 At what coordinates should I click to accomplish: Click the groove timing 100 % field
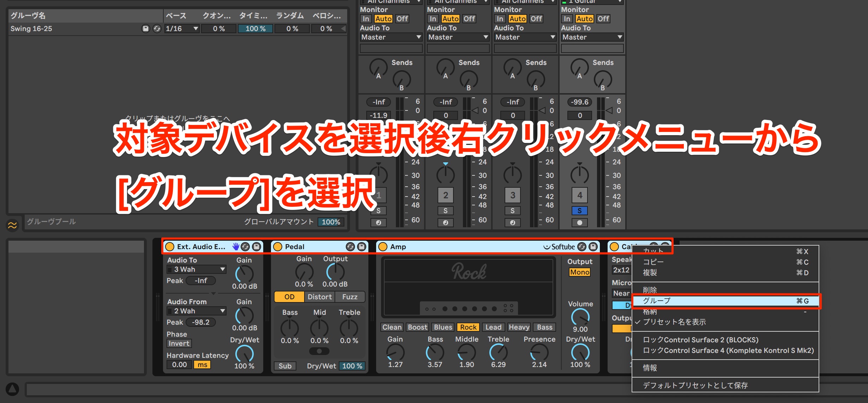tap(255, 29)
